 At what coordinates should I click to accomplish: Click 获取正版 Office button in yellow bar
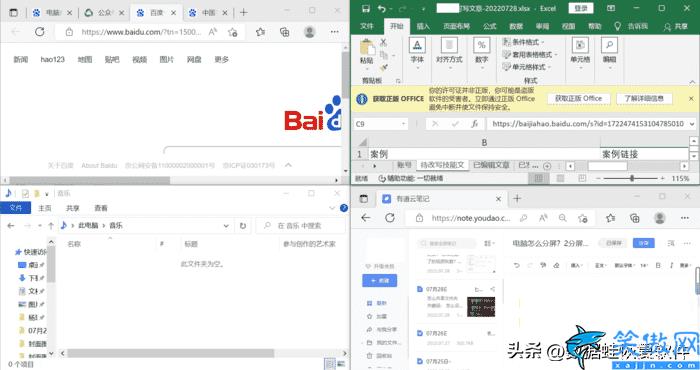579,98
